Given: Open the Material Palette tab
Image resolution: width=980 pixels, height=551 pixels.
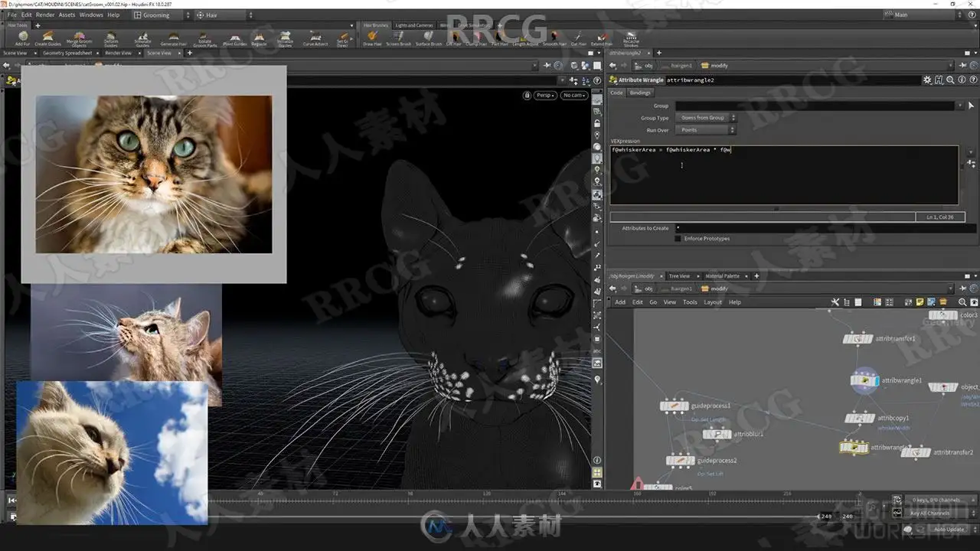Looking at the screenshot, I should 722,276.
